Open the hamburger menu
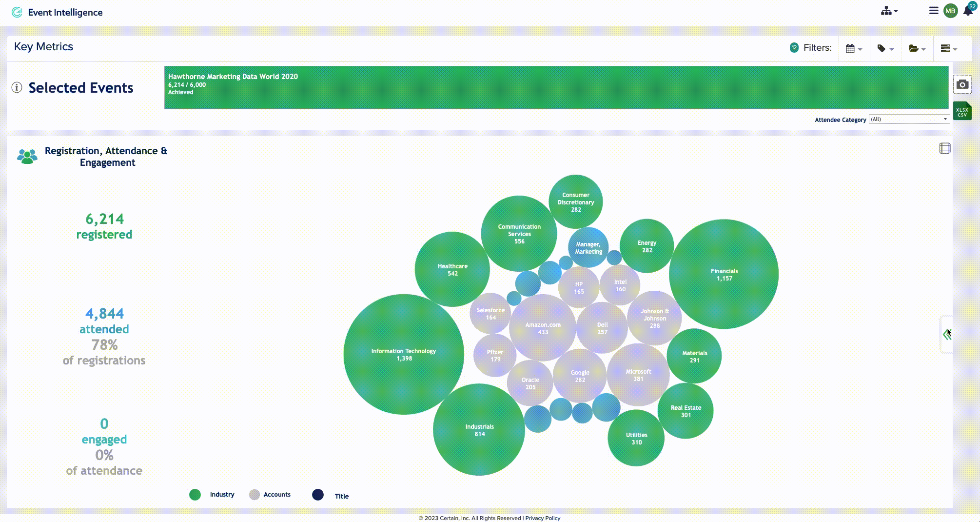 tap(933, 11)
